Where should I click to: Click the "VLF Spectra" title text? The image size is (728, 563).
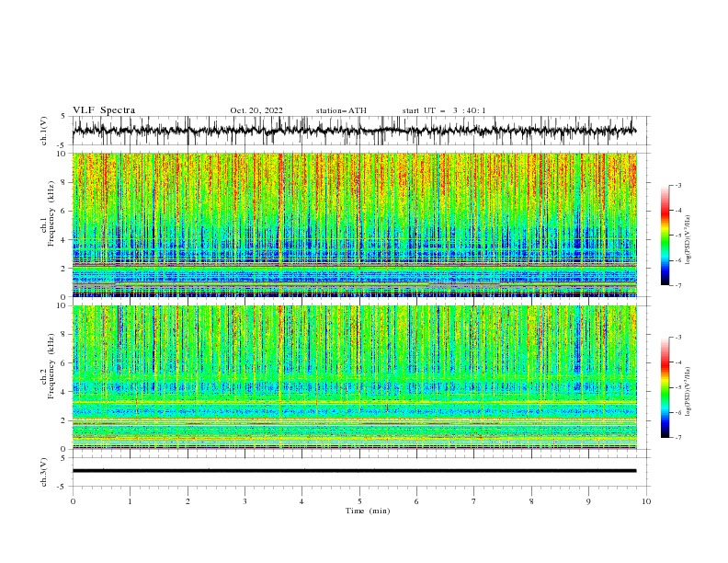[104, 110]
